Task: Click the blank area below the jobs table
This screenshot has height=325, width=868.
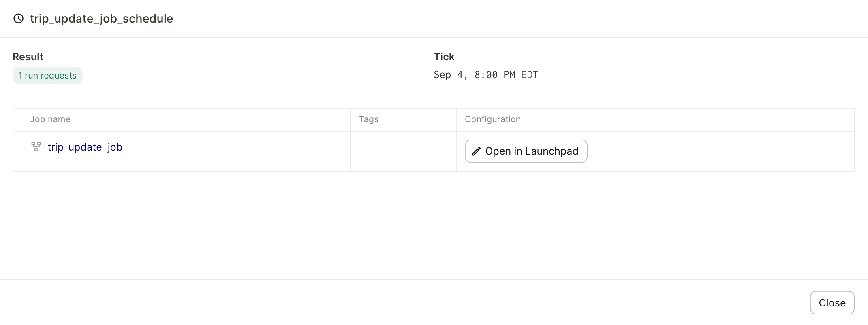Action: [x=434, y=225]
